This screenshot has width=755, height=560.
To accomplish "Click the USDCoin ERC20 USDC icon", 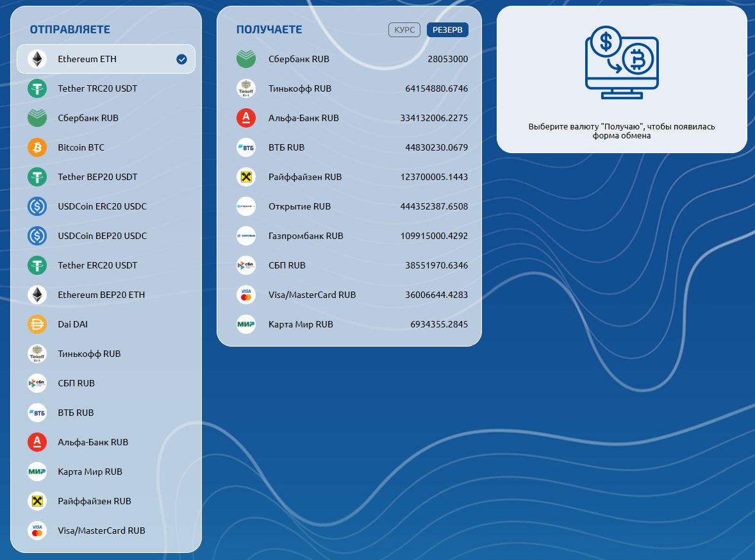I will point(37,206).
